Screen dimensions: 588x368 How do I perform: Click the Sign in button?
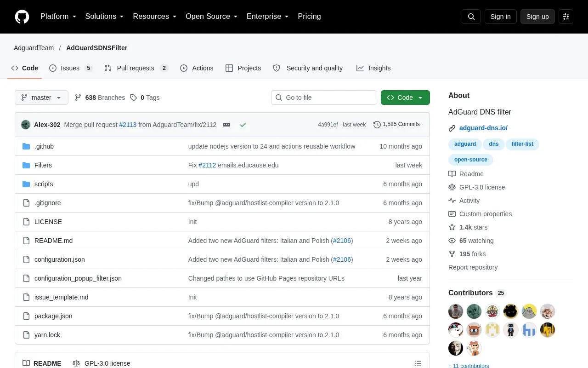501,17
